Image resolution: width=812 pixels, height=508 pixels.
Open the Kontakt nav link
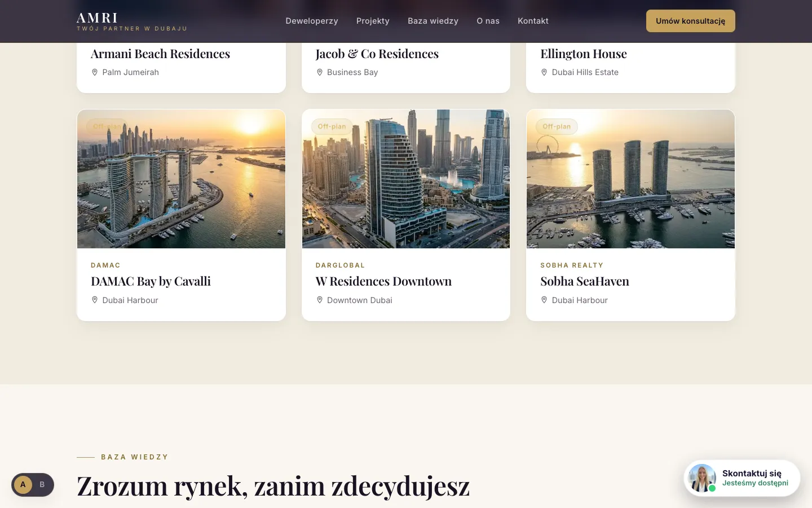point(533,21)
